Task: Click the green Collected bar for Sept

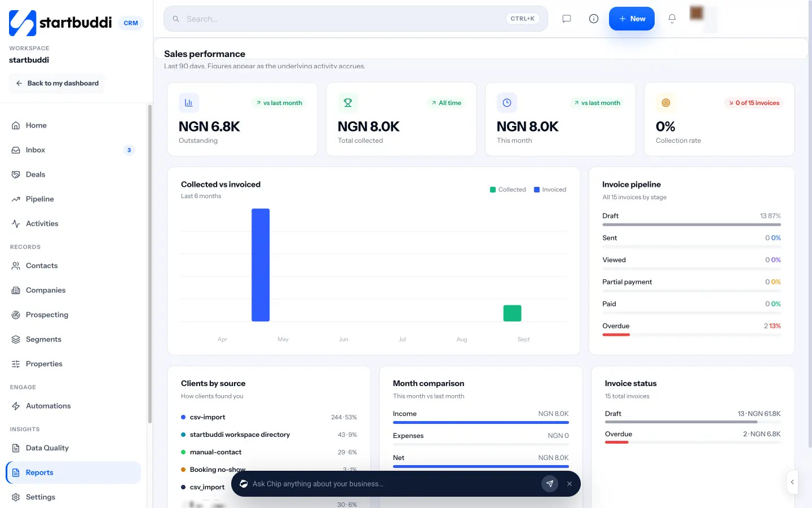Action: coord(512,313)
